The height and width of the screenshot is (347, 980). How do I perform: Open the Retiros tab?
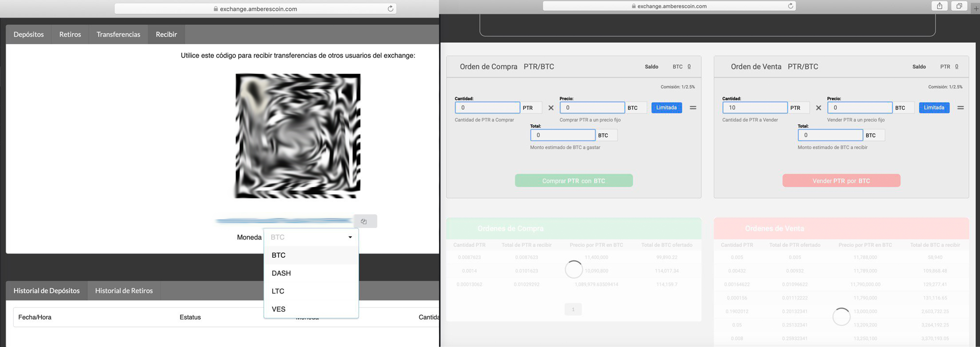(x=70, y=34)
